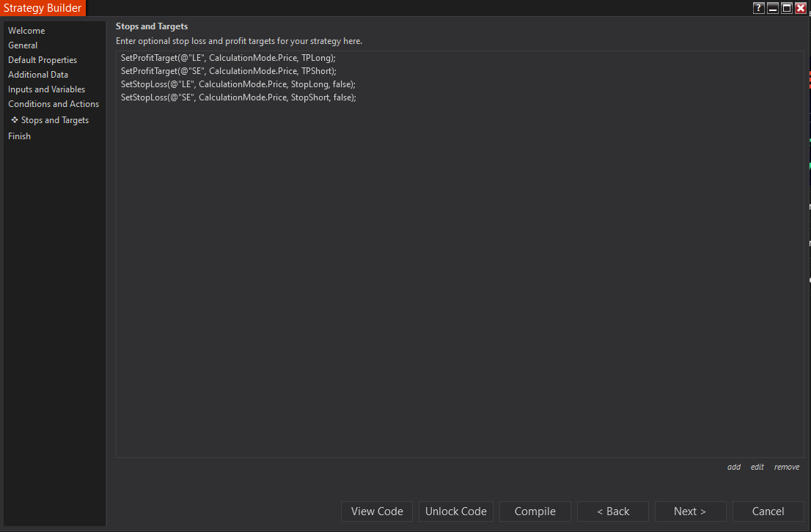Select the SetStopLoss LE StopLong line
Screen dimensions: 811x532
238,84
